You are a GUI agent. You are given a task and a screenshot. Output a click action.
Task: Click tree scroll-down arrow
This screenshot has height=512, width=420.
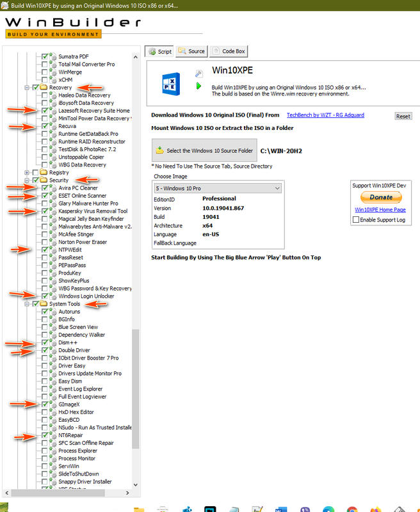136,485
